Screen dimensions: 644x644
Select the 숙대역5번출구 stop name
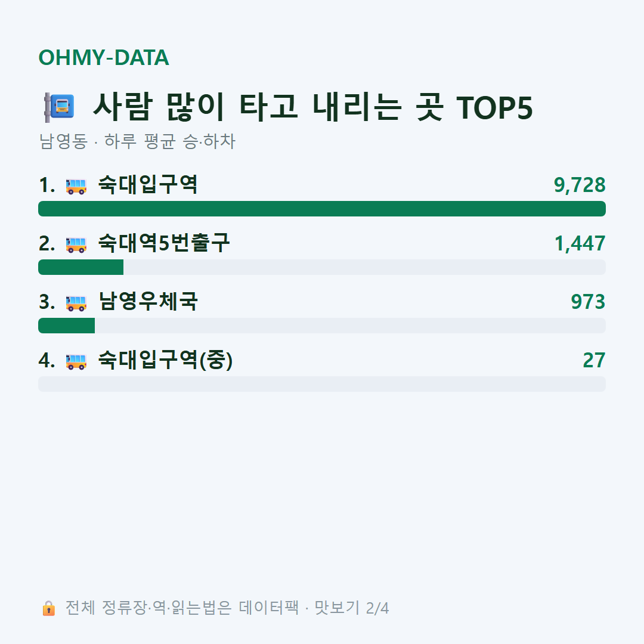click(x=164, y=243)
